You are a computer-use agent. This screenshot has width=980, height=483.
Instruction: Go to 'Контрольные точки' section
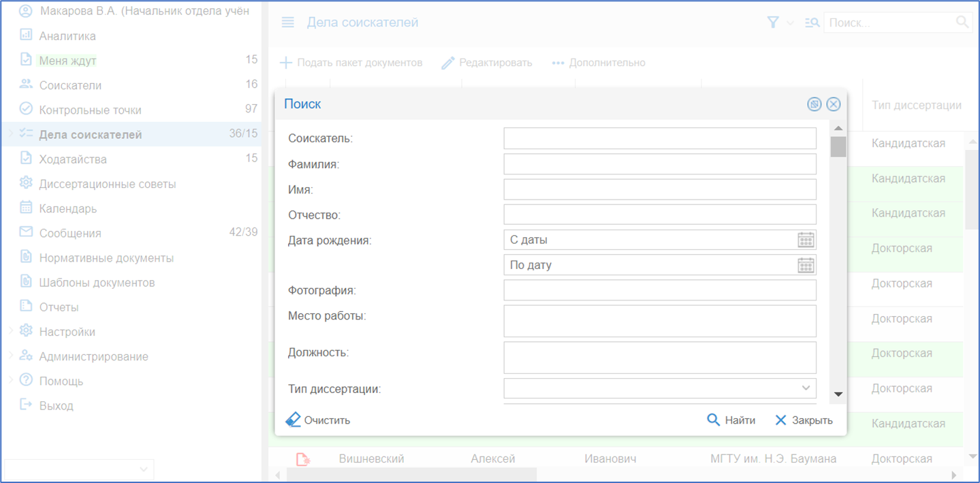90,110
